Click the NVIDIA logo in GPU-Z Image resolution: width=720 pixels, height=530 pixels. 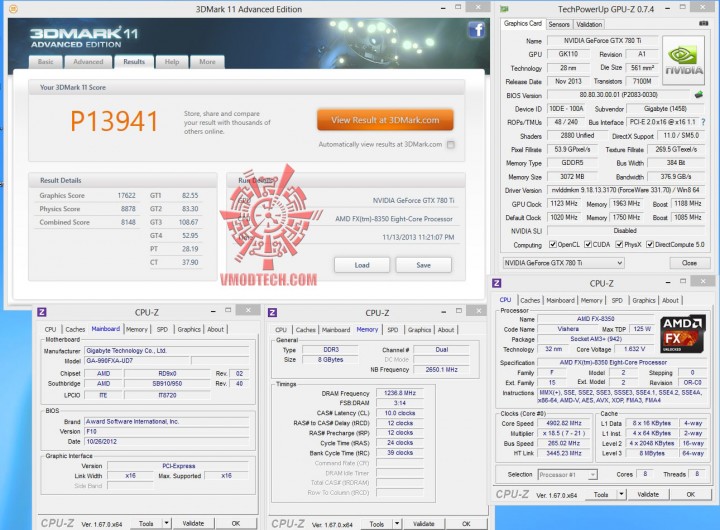click(x=683, y=61)
